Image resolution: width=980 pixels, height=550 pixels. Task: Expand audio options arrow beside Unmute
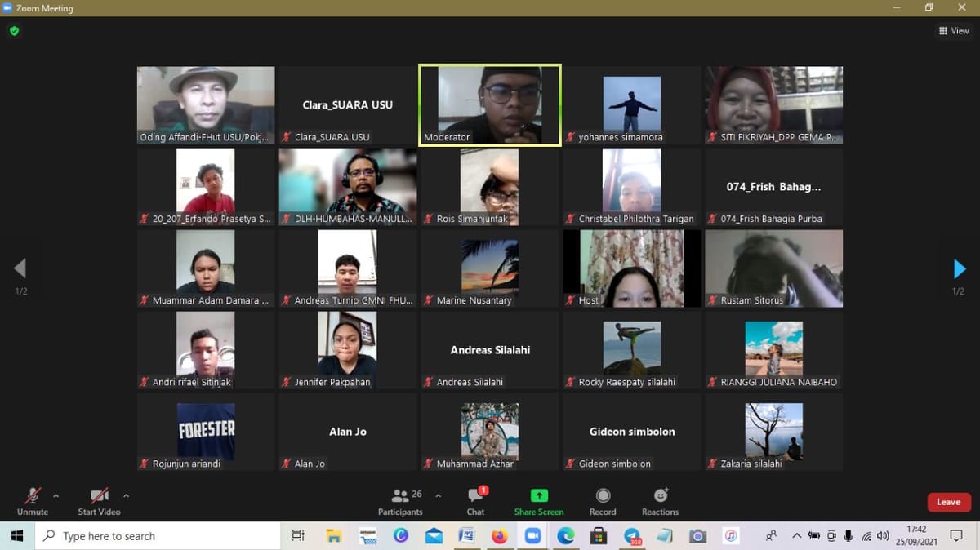click(x=56, y=495)
